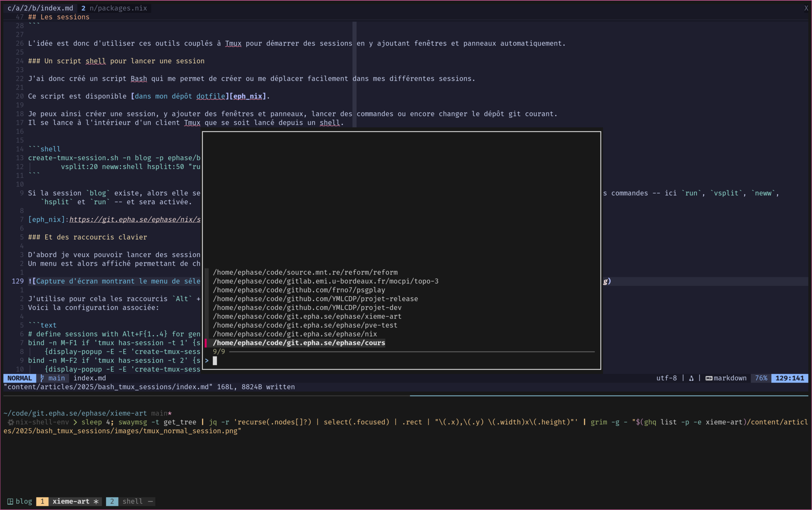Click the Bash word in line 22
The image size is (812, 510).
139,78
